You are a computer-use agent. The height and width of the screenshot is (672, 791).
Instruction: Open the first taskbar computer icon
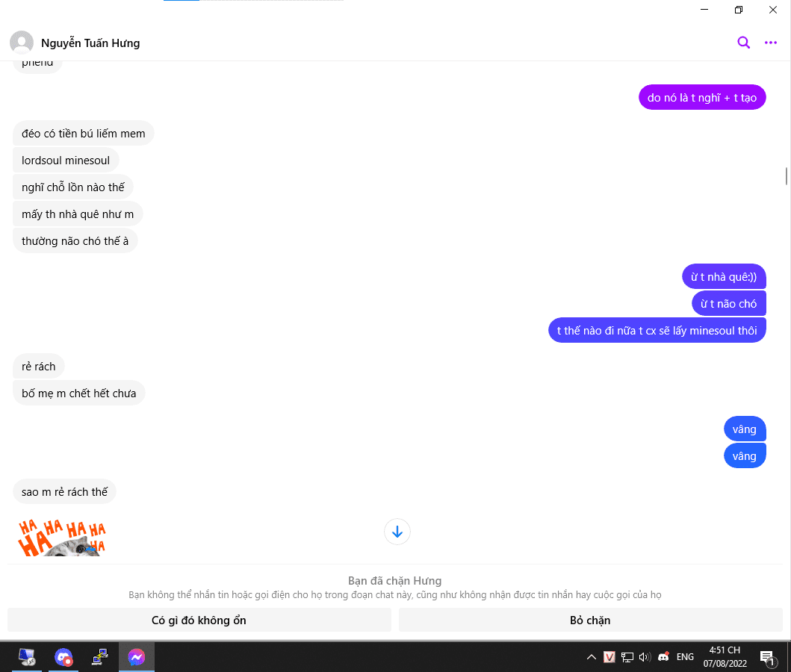point(27,657)
